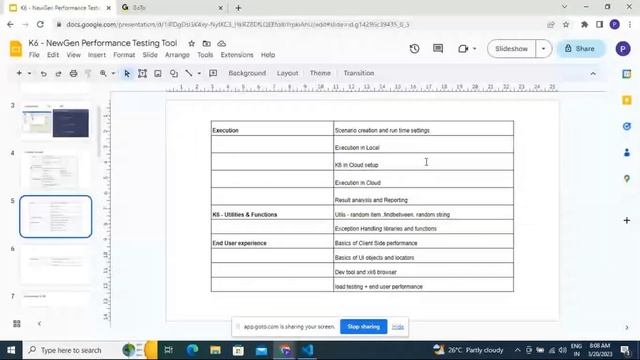Click 'K6 - Utilities & Functions' cell
Viewport: 640px width, 360px height.
tap(272, 212)
